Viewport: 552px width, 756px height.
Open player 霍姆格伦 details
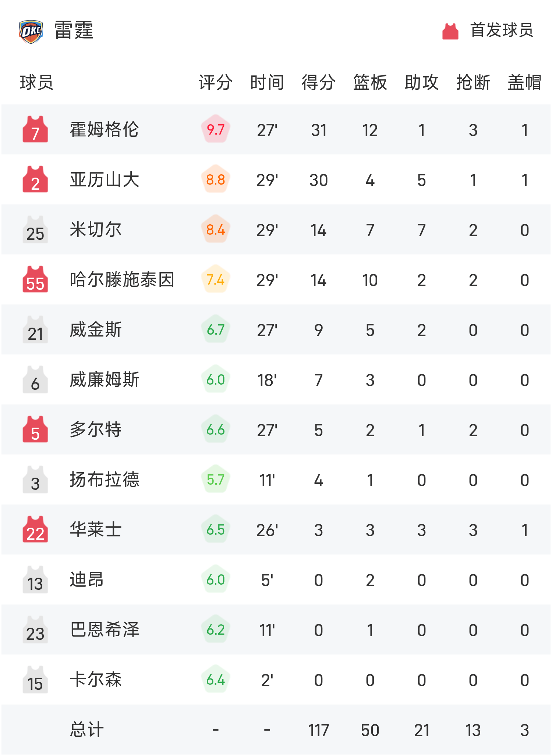(x=105, y=129)
